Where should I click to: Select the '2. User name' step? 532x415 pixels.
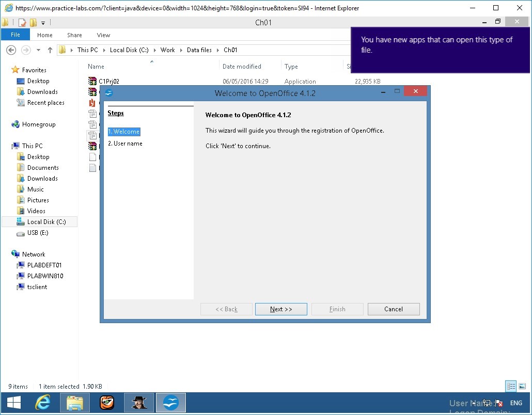125,143
